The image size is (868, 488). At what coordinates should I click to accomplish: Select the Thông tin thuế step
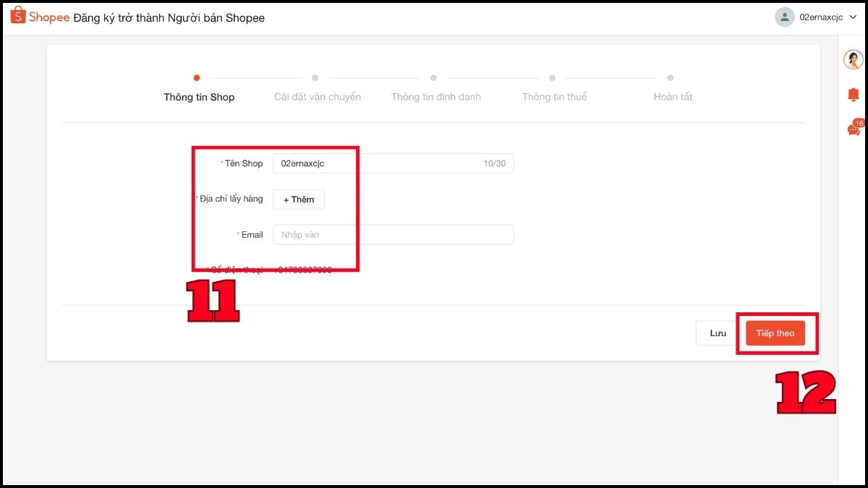click(x=555, y=97)
